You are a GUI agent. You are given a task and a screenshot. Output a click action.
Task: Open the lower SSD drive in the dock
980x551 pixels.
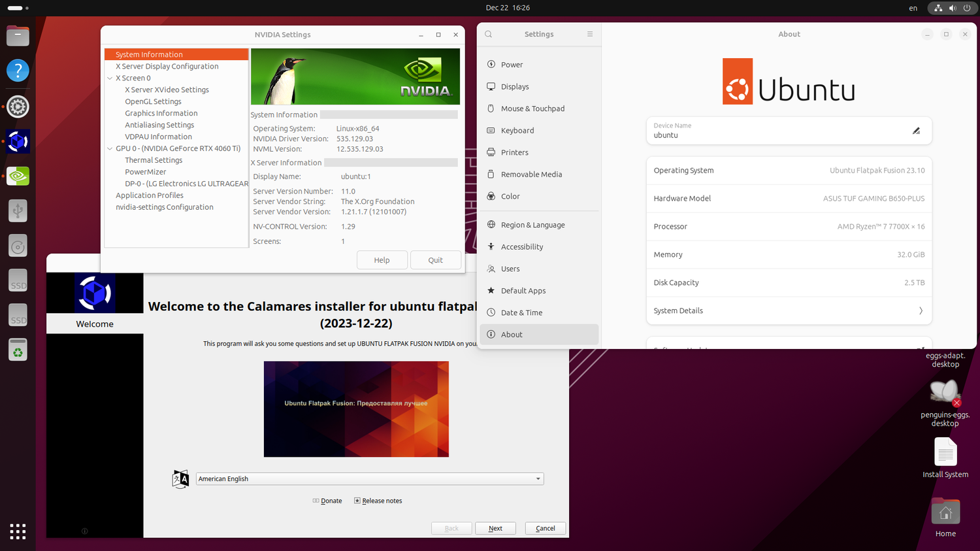click(x=18, y=316)
